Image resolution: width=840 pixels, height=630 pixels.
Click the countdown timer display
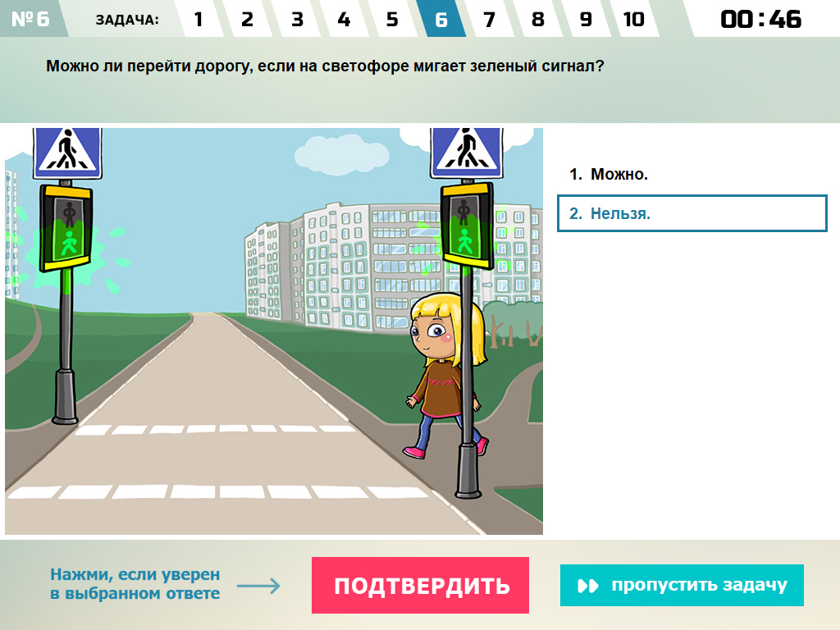point(760,20)
